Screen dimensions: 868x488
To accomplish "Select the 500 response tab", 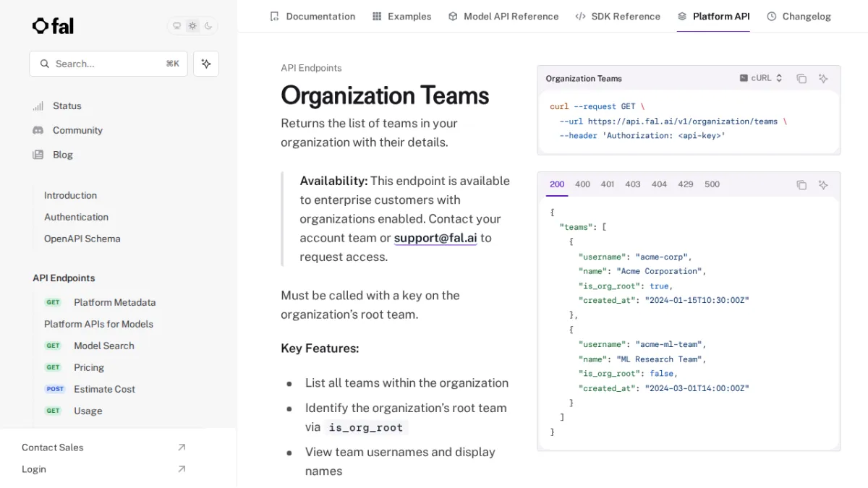I will (712, 184).
